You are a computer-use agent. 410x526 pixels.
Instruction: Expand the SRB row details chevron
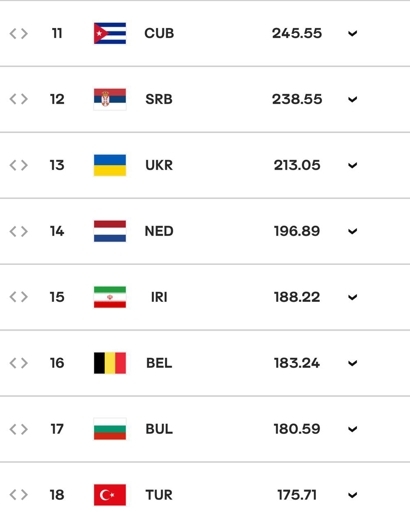[x=352, y=99]
